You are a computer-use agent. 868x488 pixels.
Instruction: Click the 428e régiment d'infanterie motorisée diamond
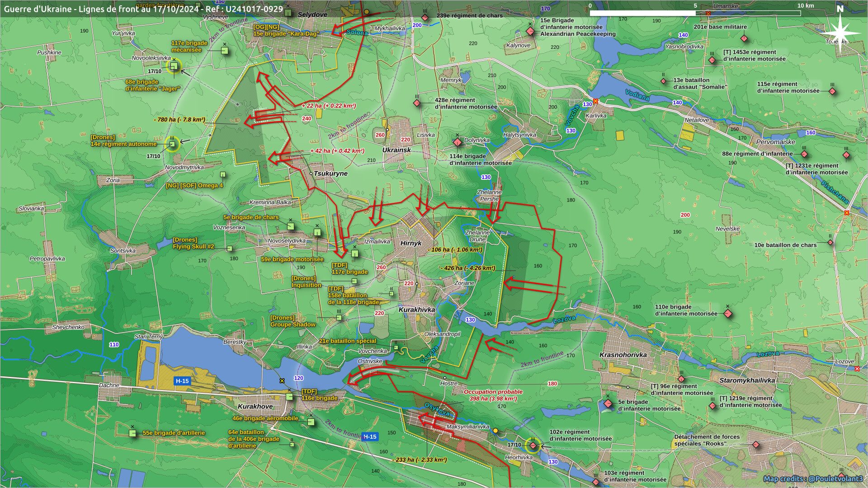[417, 103]
